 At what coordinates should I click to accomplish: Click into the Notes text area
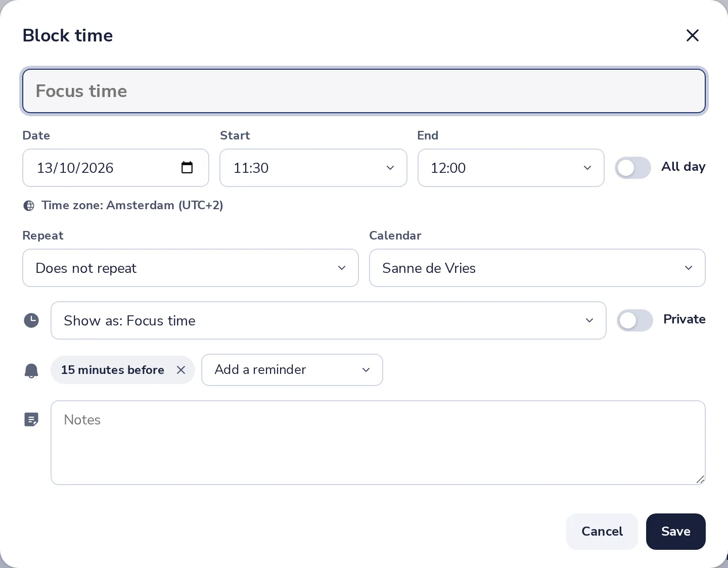(378, 443)
